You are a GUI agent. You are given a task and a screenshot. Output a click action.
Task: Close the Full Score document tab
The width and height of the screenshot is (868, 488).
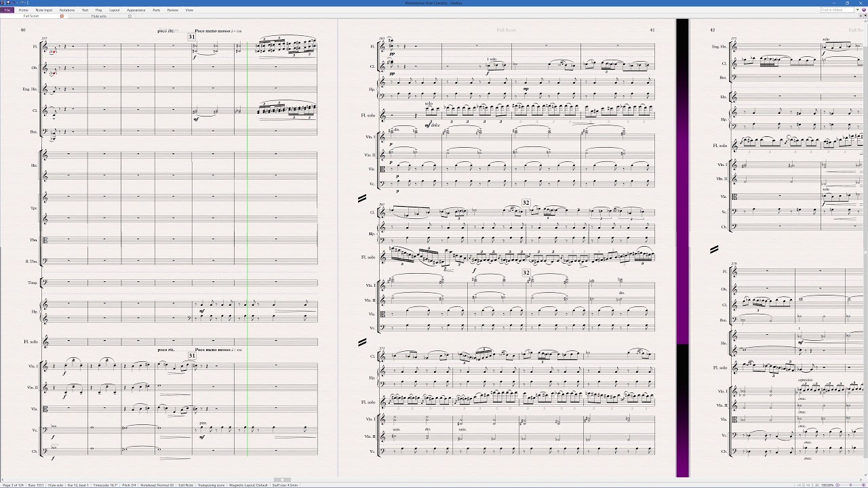(x=62, y=16)
